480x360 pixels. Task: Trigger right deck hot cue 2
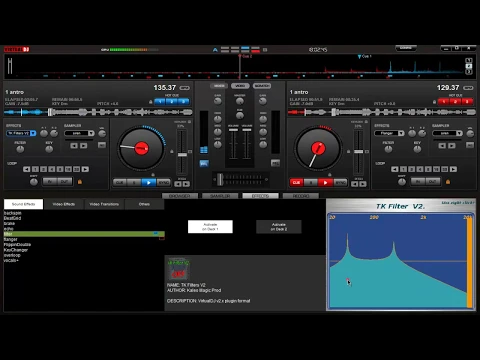455,101
